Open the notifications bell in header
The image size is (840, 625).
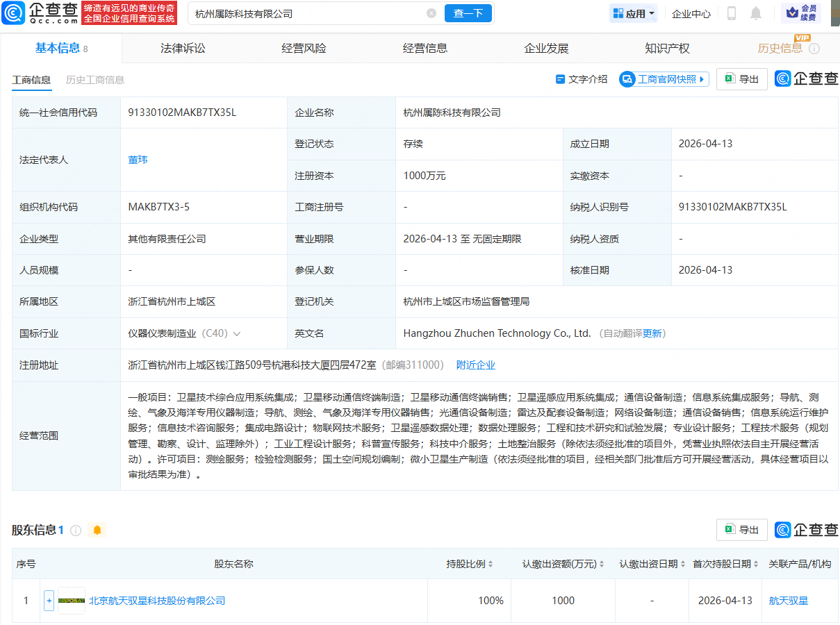click(756, 13)
